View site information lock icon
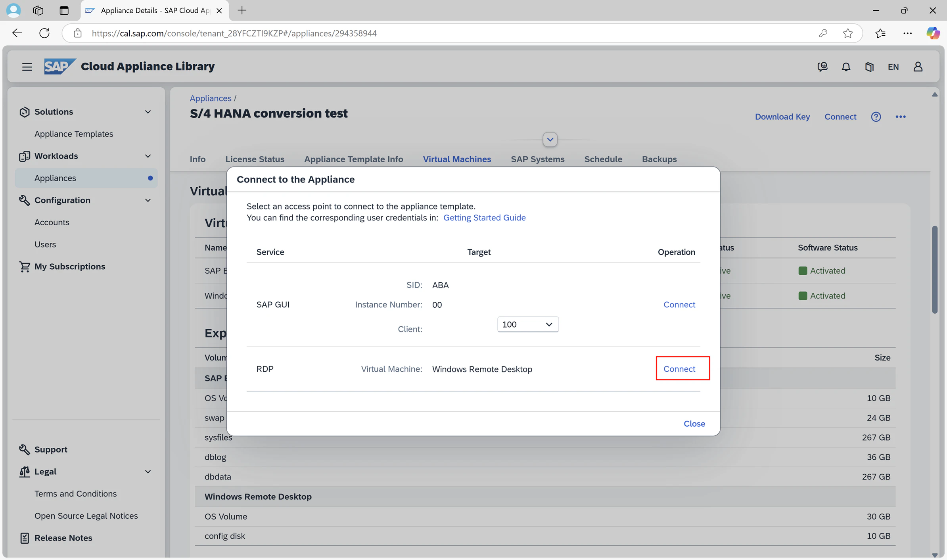Image resolution: width=947 pixels, height=560 pixels. (78, 33)
